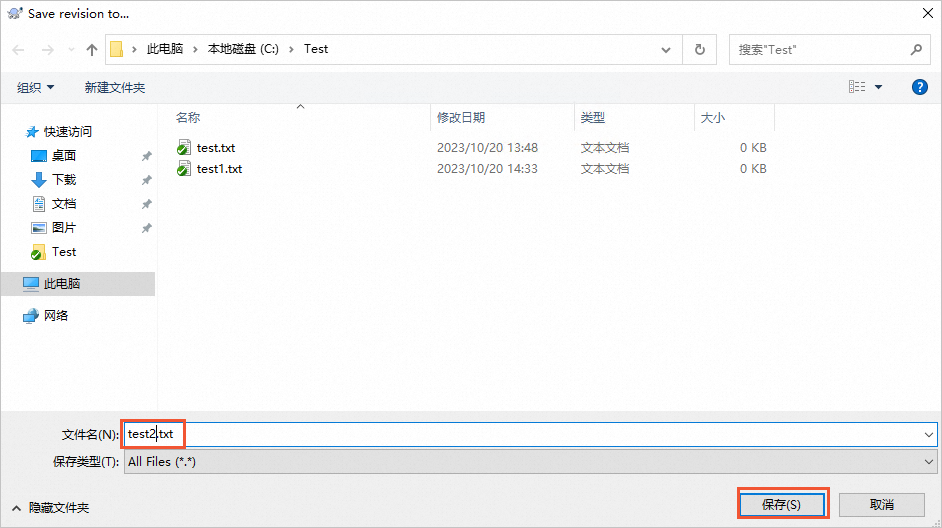Open help with the question mark
This screenshot has height=528, width=942.
click(x=920, y=87)
